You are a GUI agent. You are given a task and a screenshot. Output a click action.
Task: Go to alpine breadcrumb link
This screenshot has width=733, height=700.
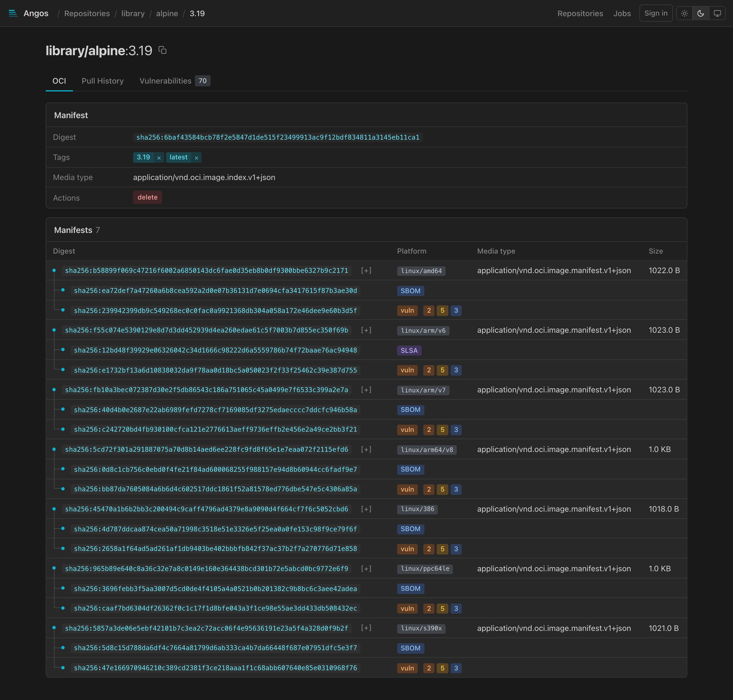(x=167, y=13)
